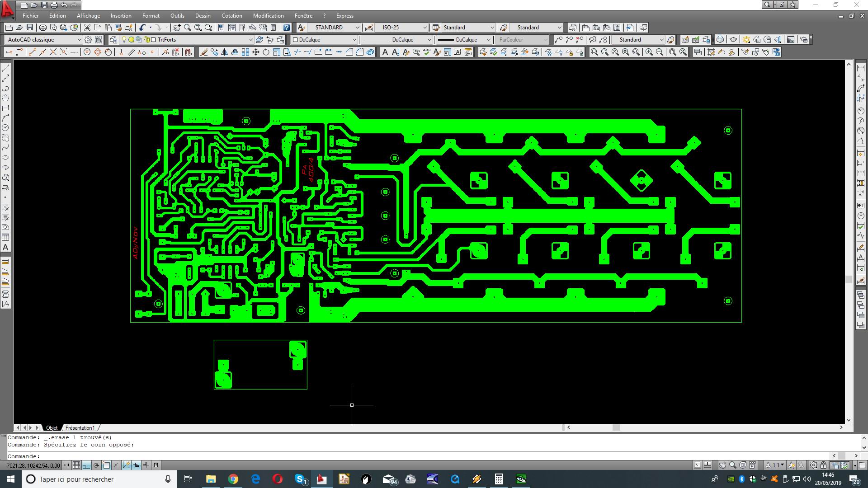Screen dimensions: 868x488
Task: Open the Insertion menu
Action: (x=121, y=15)
